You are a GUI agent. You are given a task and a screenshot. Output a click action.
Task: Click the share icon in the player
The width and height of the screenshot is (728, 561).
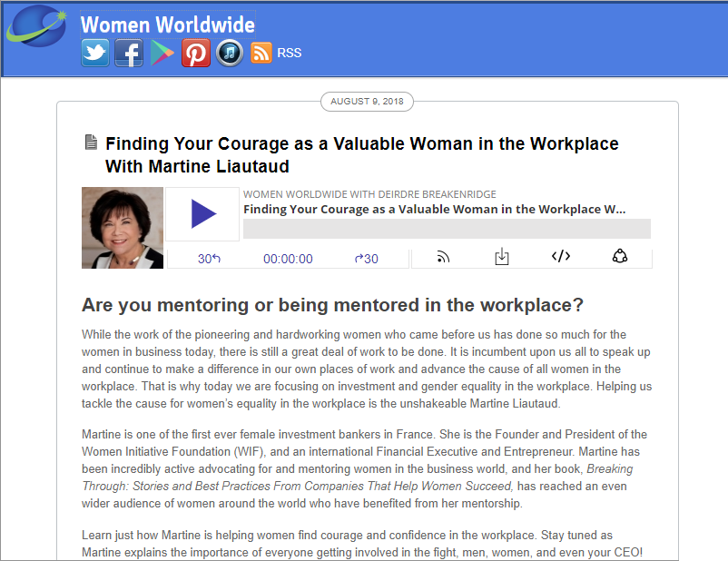pyautogui.click(x=620, y=256)
